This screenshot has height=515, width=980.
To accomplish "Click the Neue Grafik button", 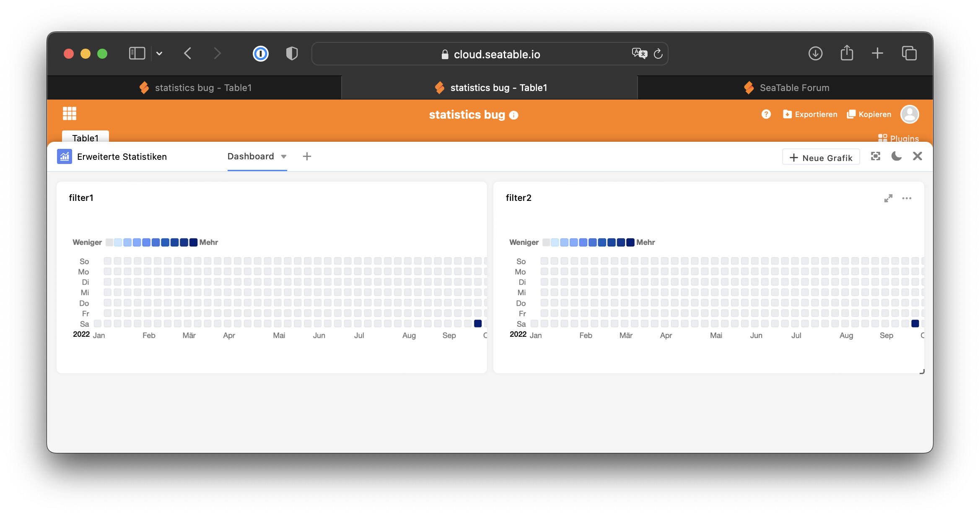I will [821, 158].
